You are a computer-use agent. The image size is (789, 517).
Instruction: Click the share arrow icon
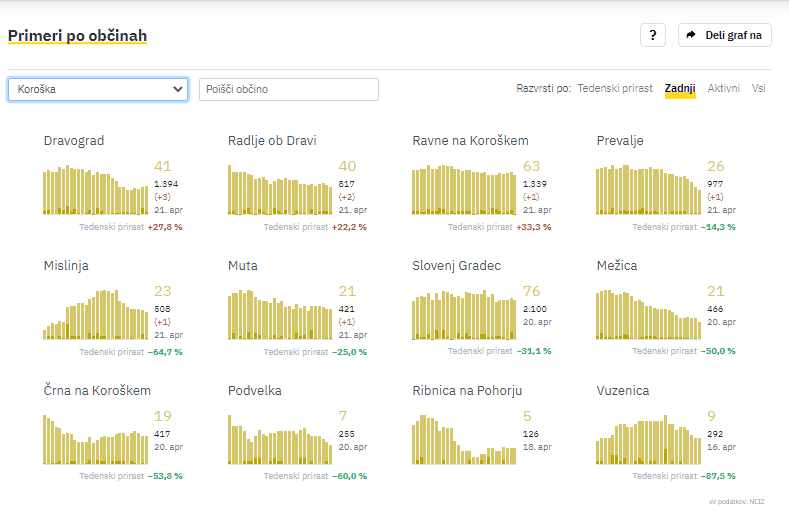(x=691, y=35)
